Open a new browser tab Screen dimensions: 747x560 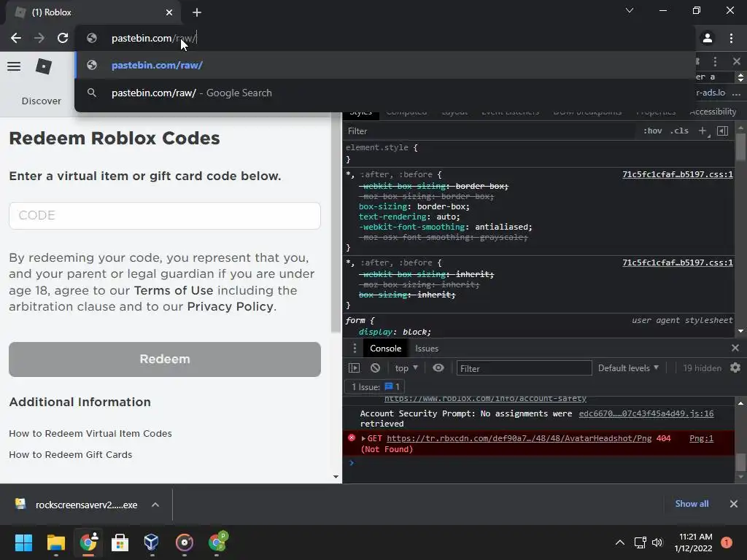point(197,12)
